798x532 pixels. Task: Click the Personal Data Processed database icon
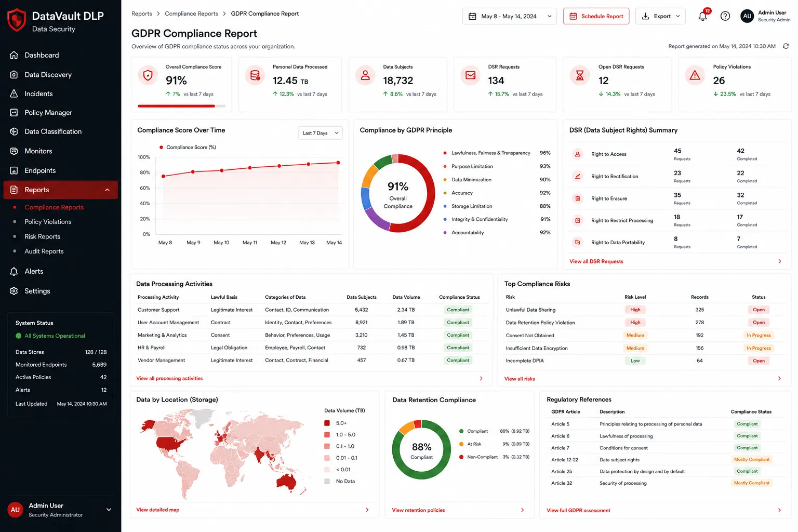point(255,75)
